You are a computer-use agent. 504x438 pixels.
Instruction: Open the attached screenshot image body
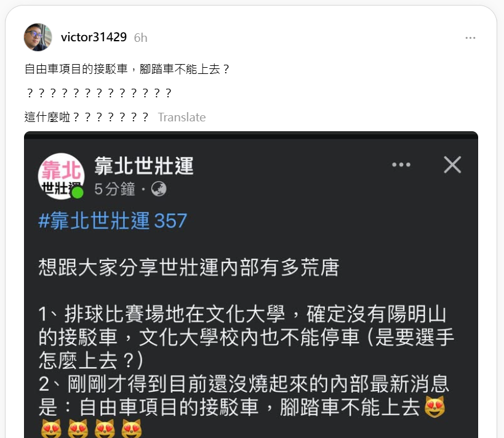pyautogui.click(x=251, y=285)
